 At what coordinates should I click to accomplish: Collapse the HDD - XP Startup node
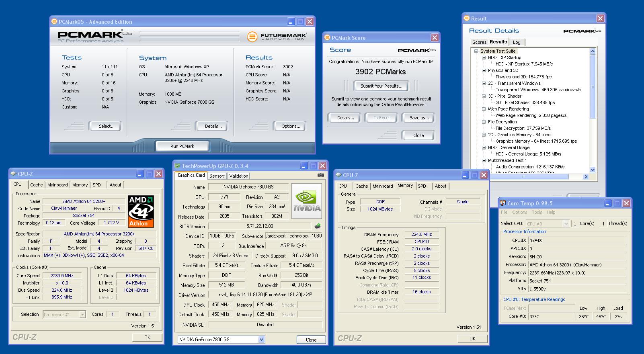pyautogui.click(x=484, y=57)
